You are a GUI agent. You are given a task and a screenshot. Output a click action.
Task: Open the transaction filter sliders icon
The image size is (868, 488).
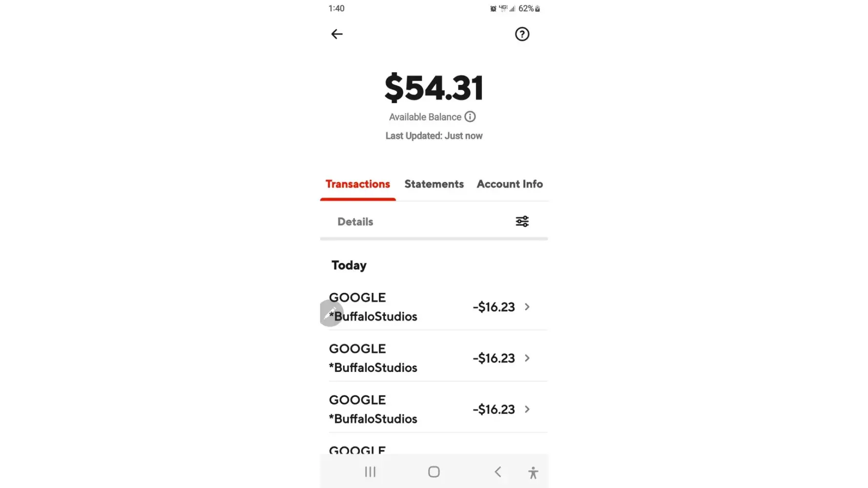[x=522, y=222]
